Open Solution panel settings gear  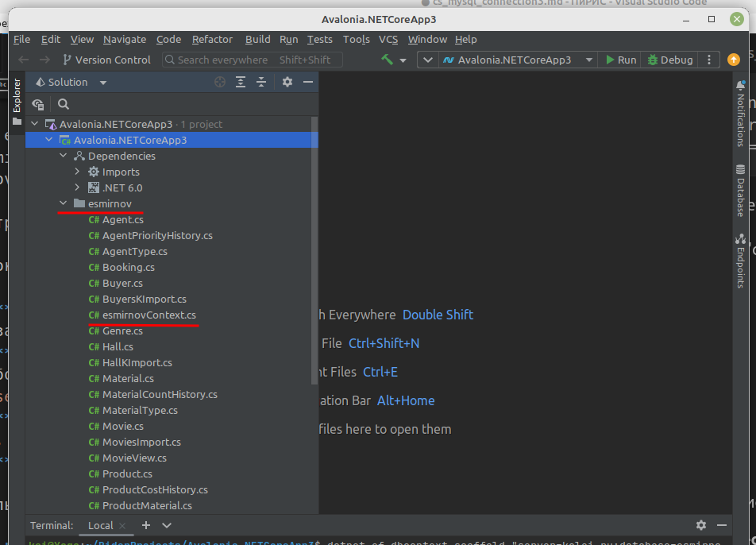[287, 82]
